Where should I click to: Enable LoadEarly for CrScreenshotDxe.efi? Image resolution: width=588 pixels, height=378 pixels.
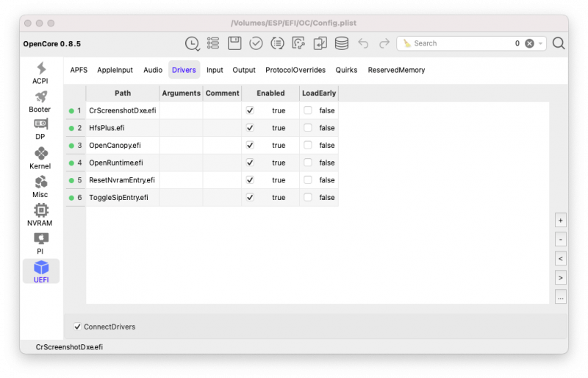click(x=308, y=110)
